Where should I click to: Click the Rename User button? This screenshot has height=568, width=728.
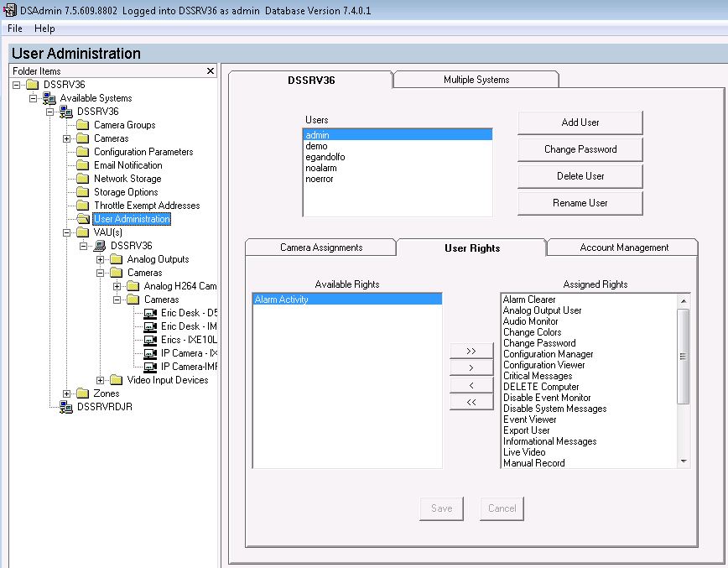(x=580, y=202)
